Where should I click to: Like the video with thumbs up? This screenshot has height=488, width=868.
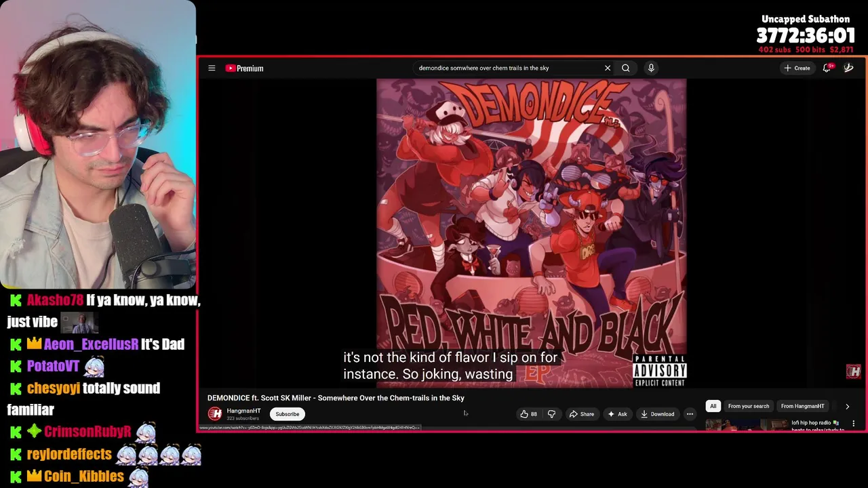[528, 414]
